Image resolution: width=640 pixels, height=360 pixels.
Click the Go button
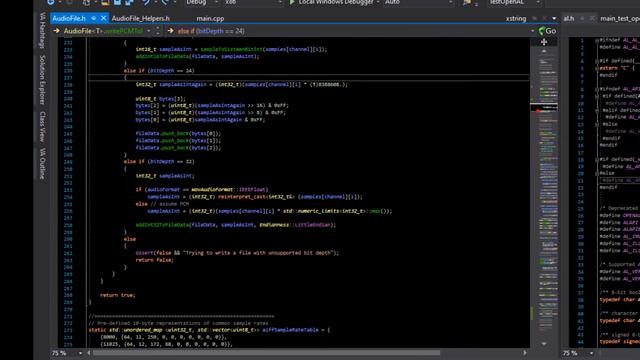[547, 31]
